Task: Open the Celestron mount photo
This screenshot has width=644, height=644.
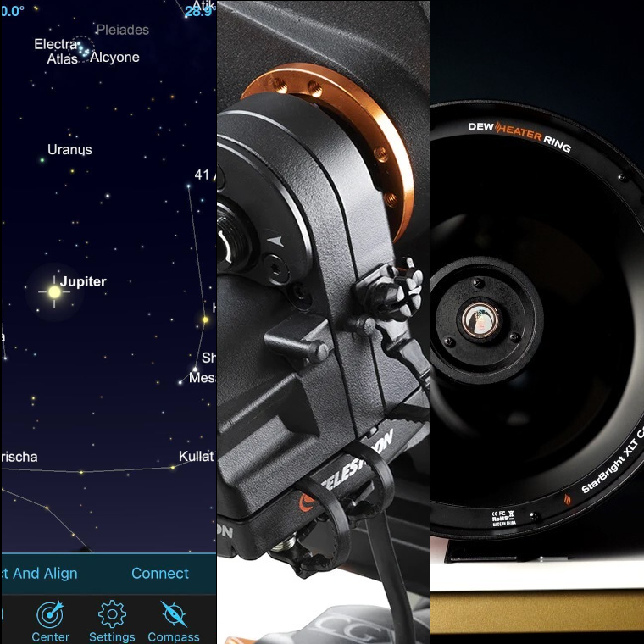Action: pos(324,322)
